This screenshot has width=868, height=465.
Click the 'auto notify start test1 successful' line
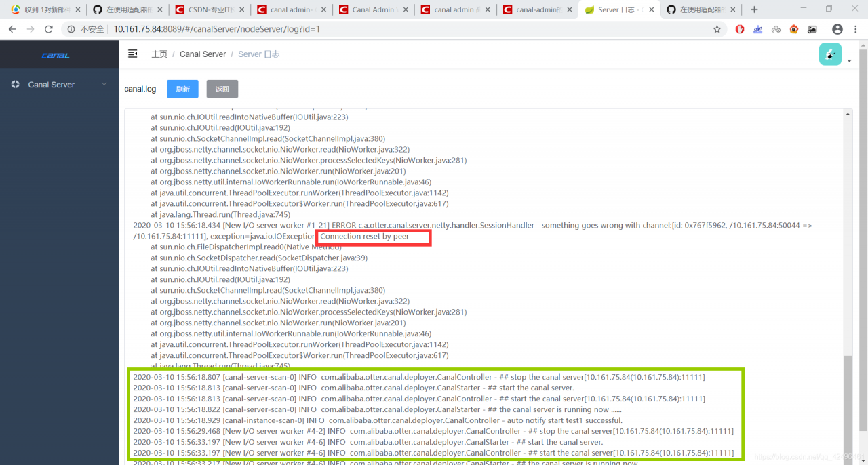coord(378,420)
